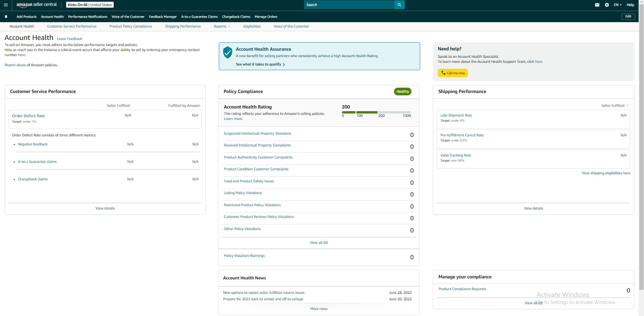Viewport: 644px width, 316px height.
Task: Click the bookmark icon in the favorites bar
Action: [6, 16]
